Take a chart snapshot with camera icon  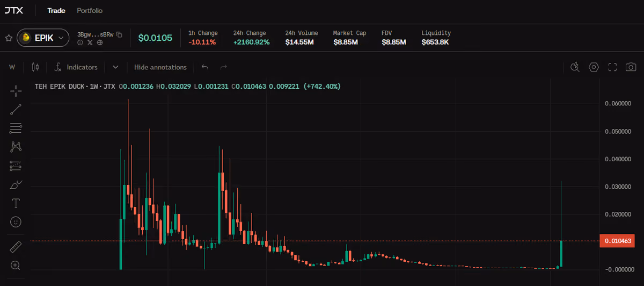631,67
